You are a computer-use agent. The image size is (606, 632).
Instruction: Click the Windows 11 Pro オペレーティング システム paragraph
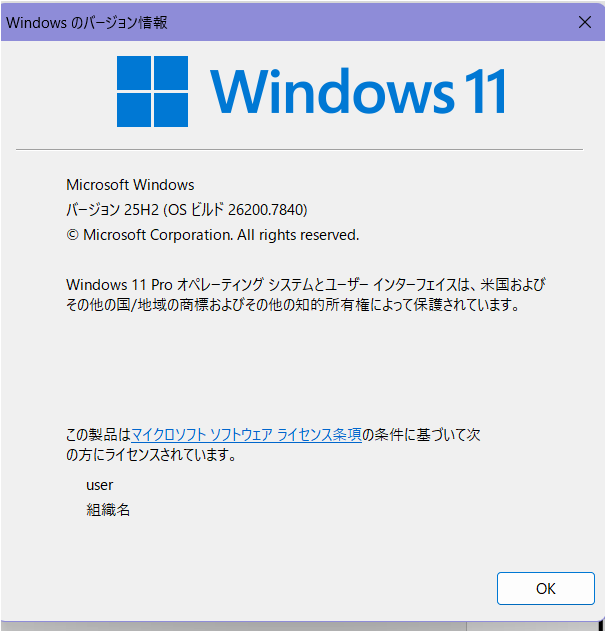click(306, 285)
